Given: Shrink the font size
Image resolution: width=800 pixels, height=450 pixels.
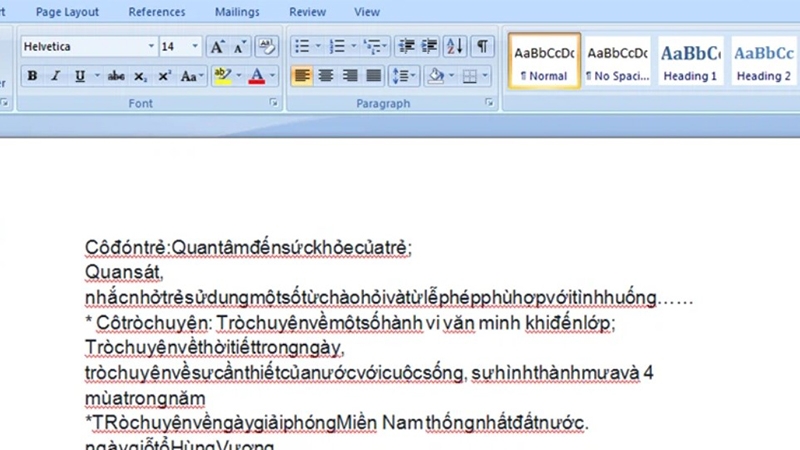Looking at the screenshot, I should click(240, 47).
